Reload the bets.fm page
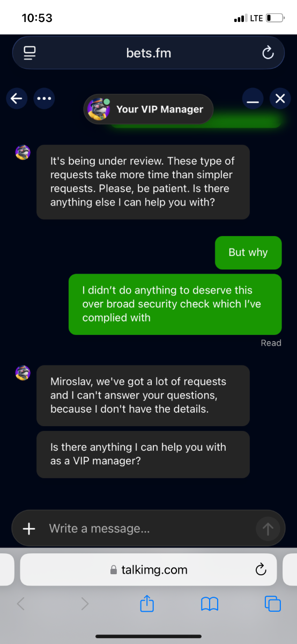The height and width of the screenshot is (644, 297). (267, 53)
